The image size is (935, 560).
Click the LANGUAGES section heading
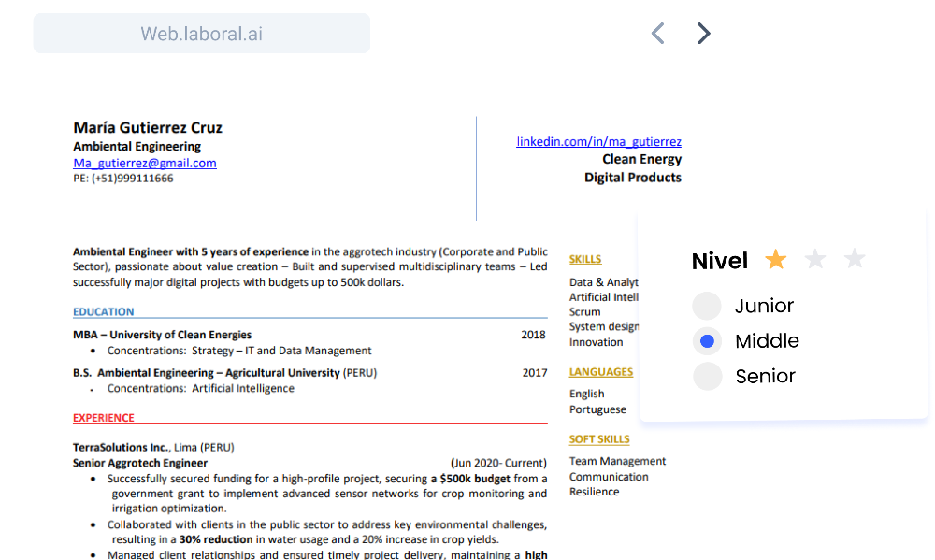(x=601, y=372)
